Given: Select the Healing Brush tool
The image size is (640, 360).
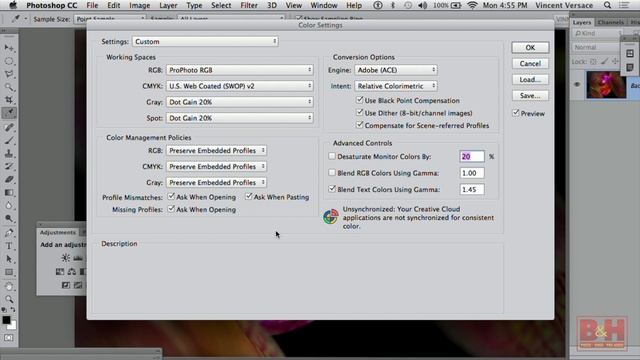Looking at the screenshot, I should (x=9, y=127).
